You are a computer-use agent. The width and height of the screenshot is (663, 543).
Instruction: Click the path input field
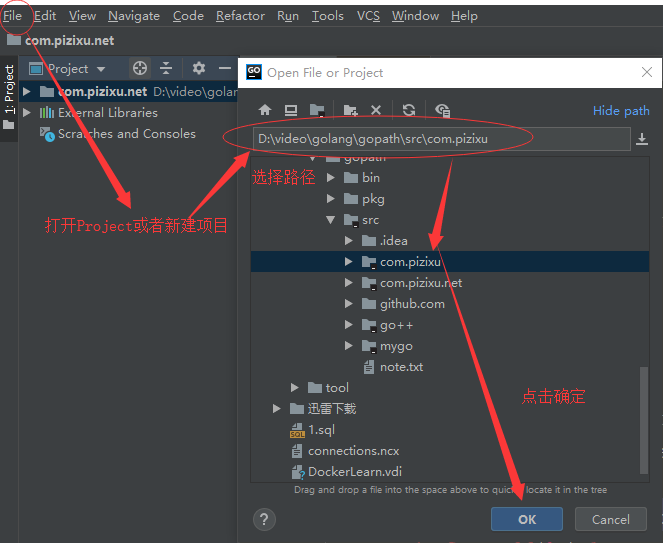[442, 139]
